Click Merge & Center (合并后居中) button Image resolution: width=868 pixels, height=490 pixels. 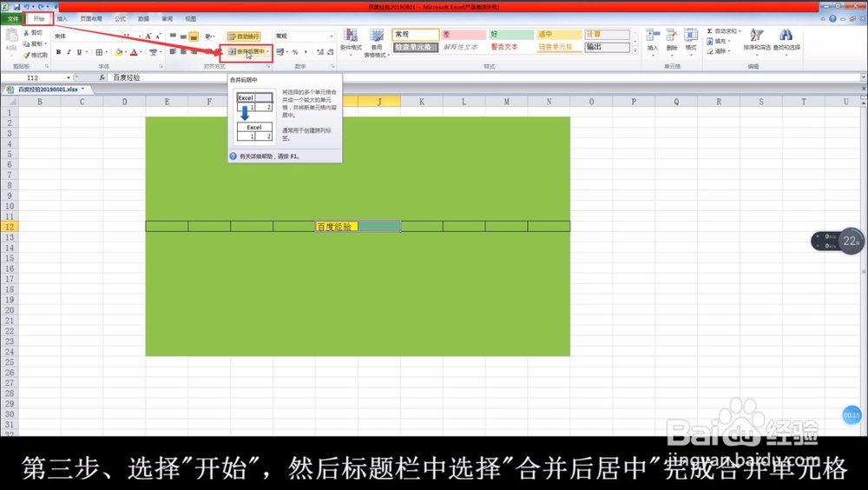247,51
